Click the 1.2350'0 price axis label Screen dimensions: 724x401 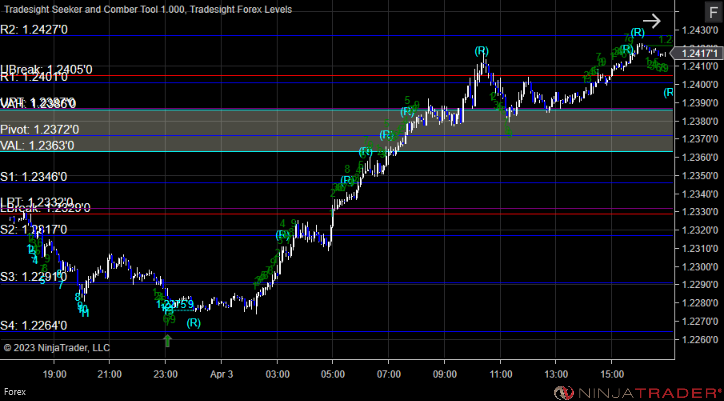pyautogui.click(x=700, y=176)
